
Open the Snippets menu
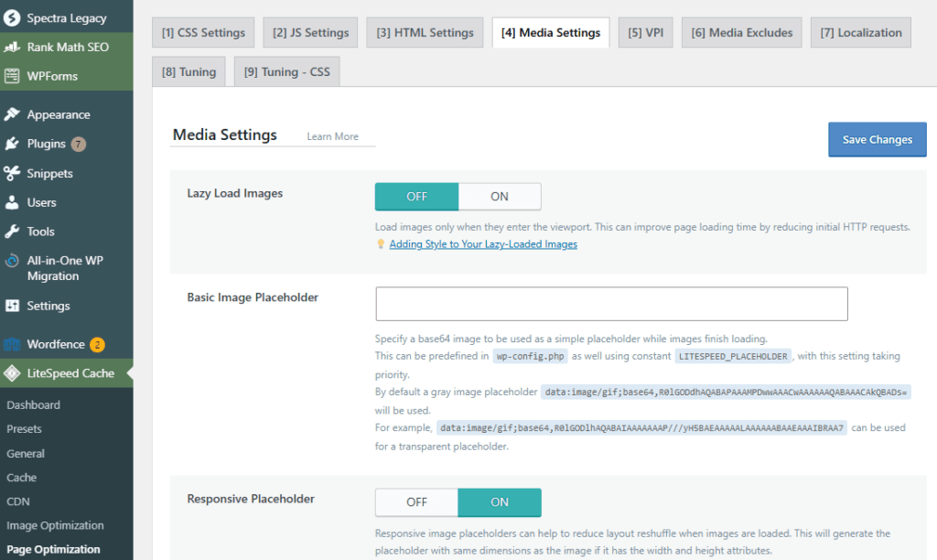click(x=66, y=173)
